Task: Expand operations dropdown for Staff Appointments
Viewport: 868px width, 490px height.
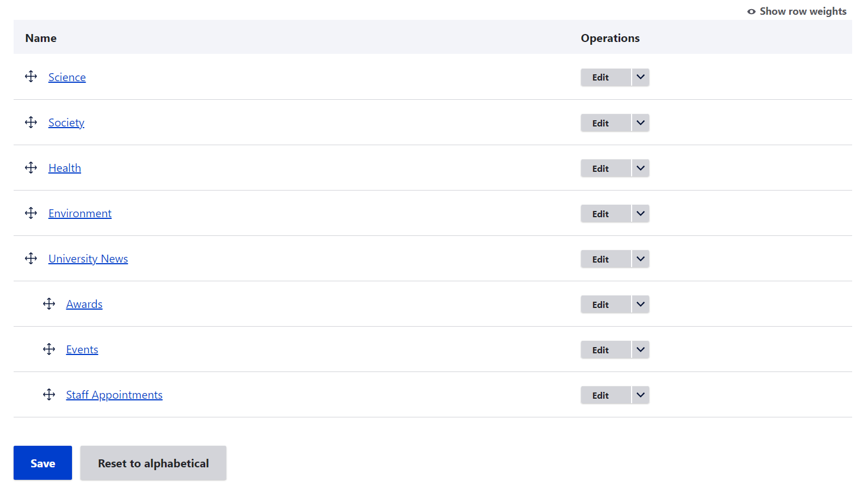Action: point(641,395)
